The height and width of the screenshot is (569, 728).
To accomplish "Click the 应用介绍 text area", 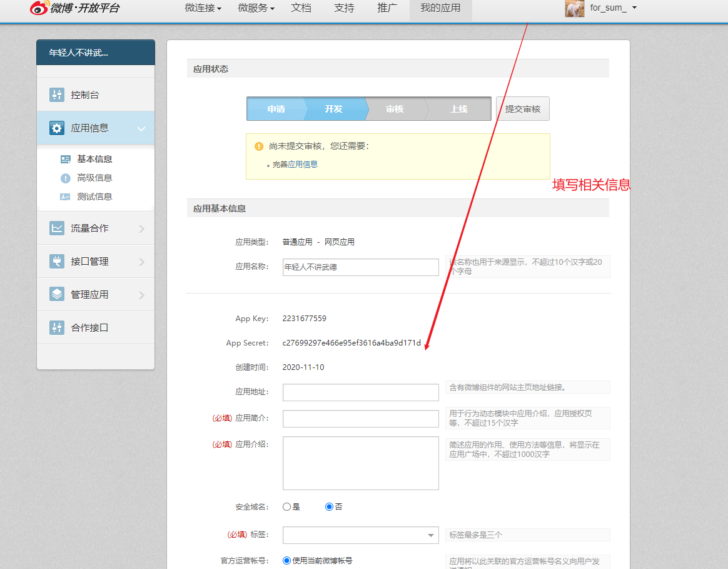I will (361, 463).
